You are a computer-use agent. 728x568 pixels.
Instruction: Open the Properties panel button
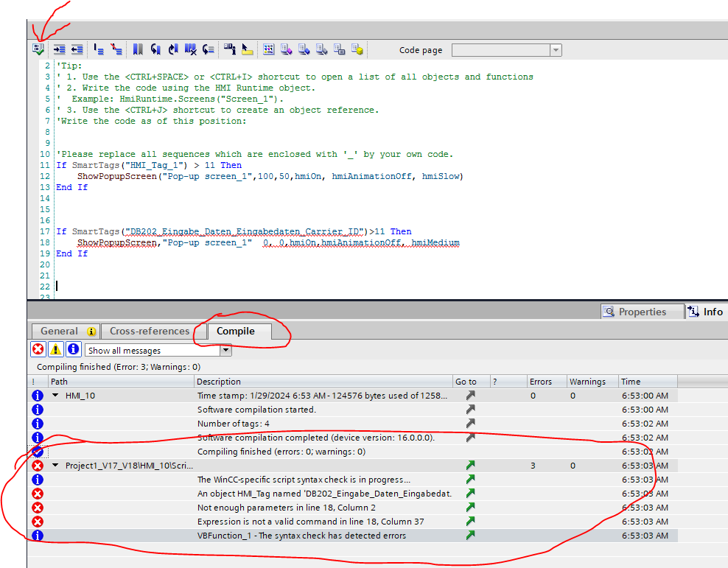[634, 312]
